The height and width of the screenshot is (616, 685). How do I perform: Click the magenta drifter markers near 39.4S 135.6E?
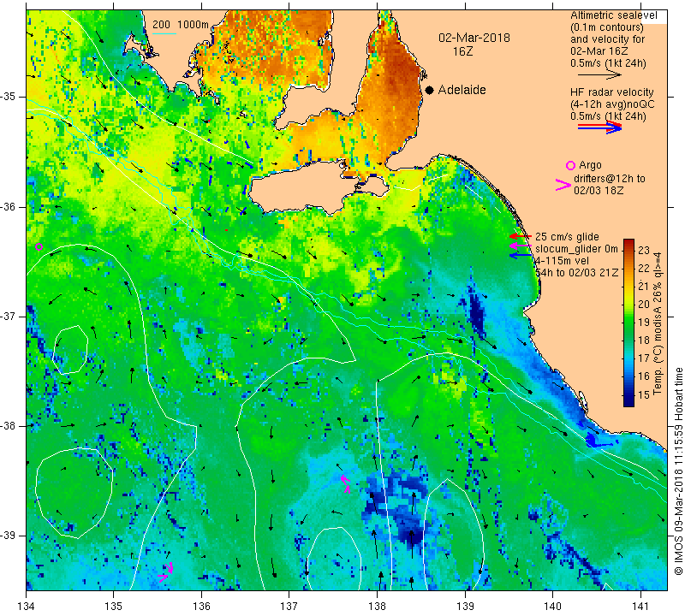(166, 572)
